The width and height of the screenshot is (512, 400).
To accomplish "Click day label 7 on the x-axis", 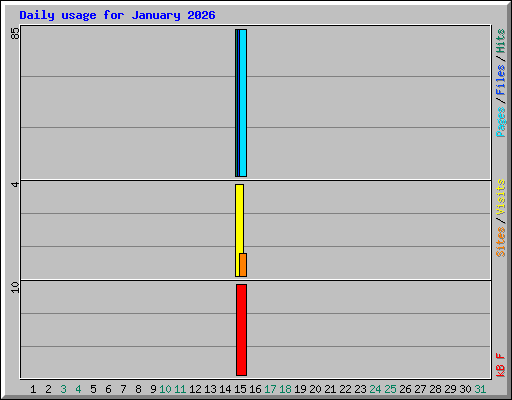I will [123, 389].
